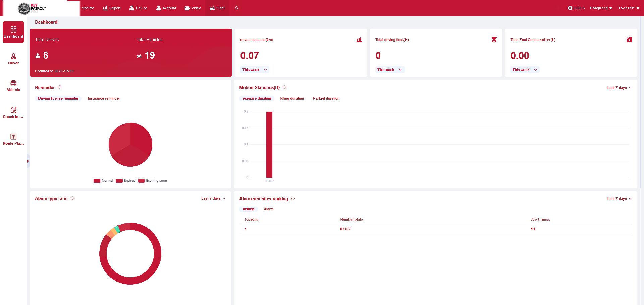The image size is (644, 305).
Task: Switch to the Alarm ranking tab
Action: point(268,209)
